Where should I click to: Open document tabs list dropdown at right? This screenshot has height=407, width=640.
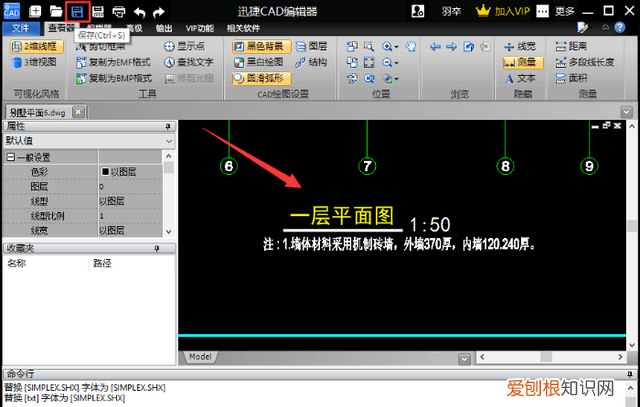(626, 111)
